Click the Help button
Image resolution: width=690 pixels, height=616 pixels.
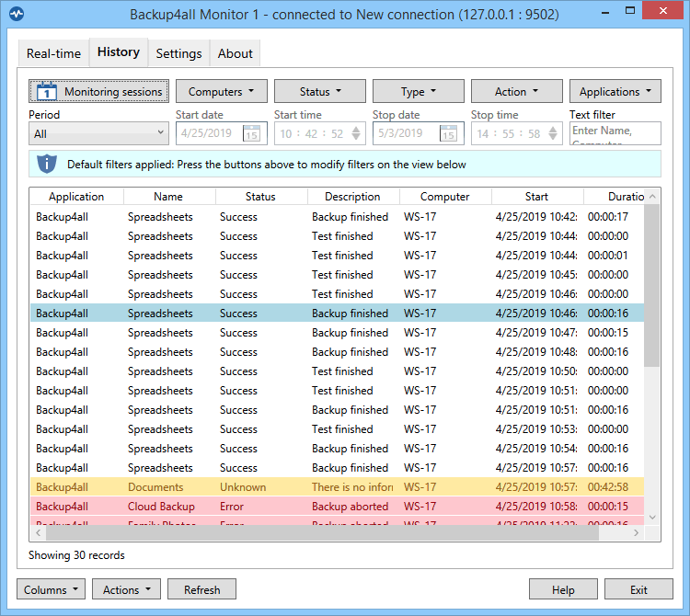pos(563,589)
